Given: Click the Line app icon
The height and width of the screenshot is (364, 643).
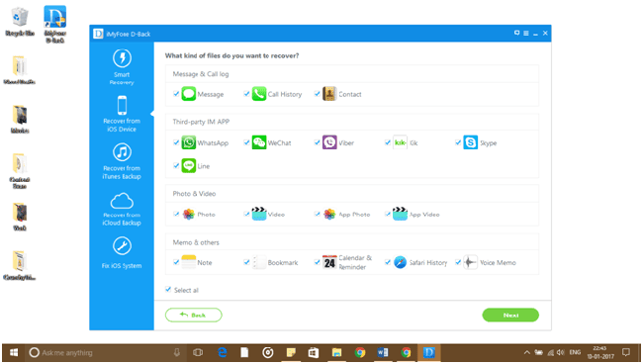Looking at the screenshot, I should (189, 165).
